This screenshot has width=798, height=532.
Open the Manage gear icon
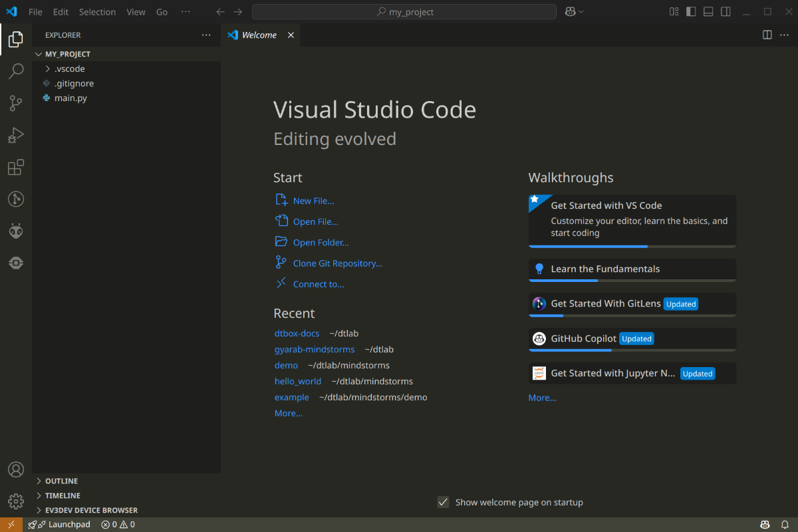pyautogui.click(x=16, y=501)
